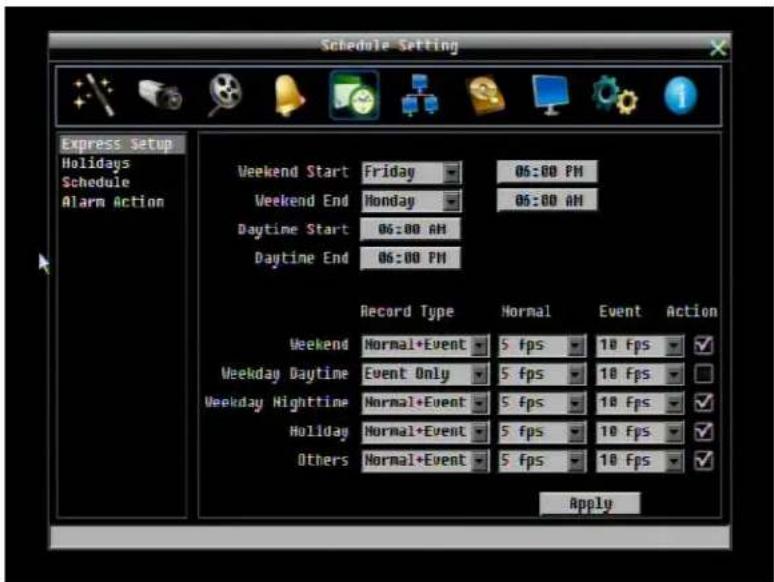The width and height of the screenshot is (774, 582).
Task: Edit the Weekend Start time field
Action: (x=547, y=171)
